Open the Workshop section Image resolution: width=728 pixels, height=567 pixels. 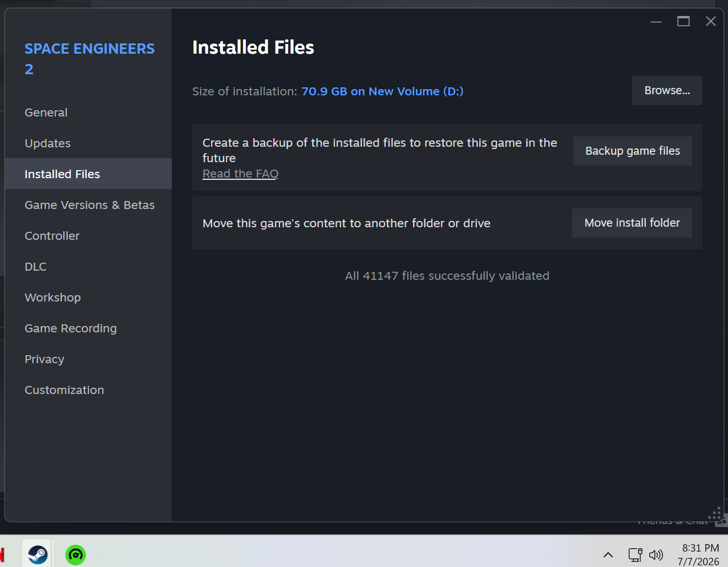[88, 297]
